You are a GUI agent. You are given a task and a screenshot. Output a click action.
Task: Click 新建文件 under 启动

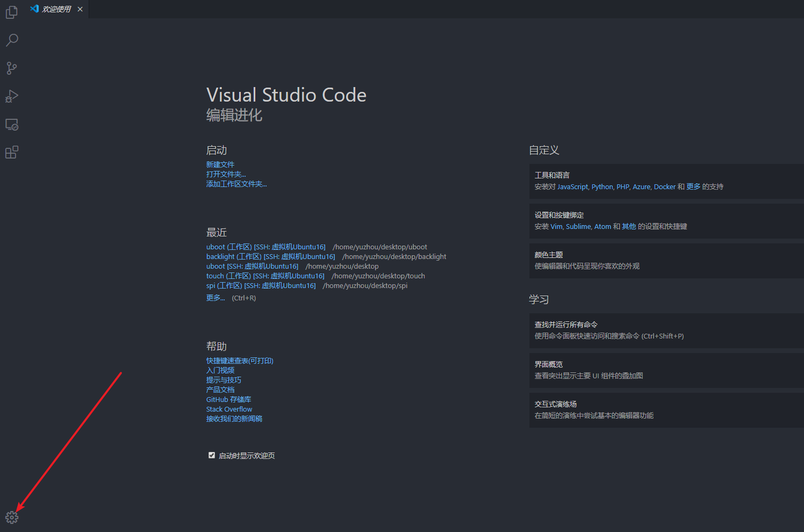click(x=220, y=164)
